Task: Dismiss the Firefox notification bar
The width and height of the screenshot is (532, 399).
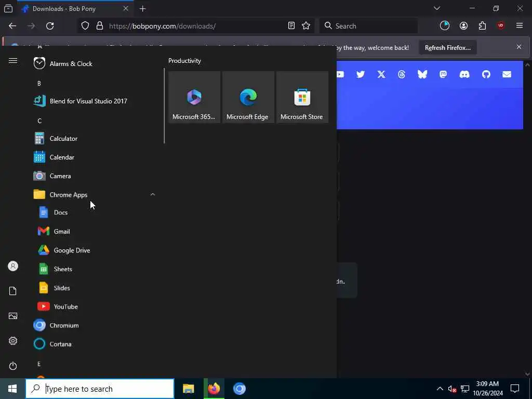Action: (519, 47)
